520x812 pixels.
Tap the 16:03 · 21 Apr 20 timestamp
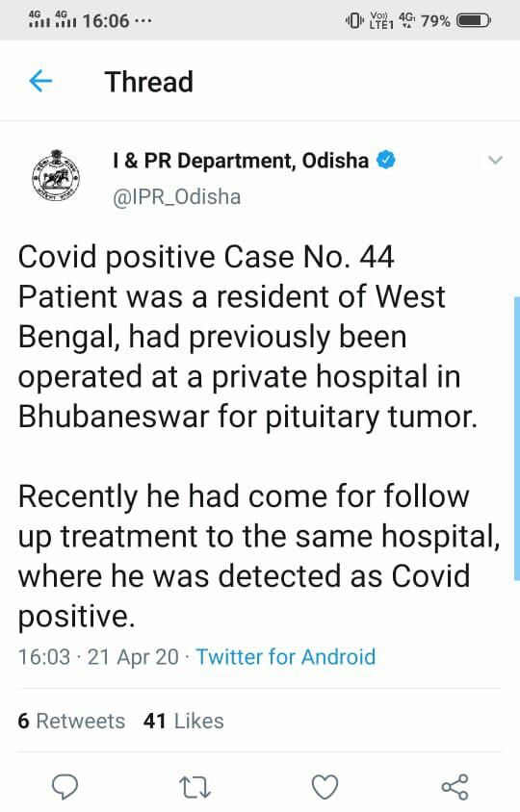click(x=98, y=657)
